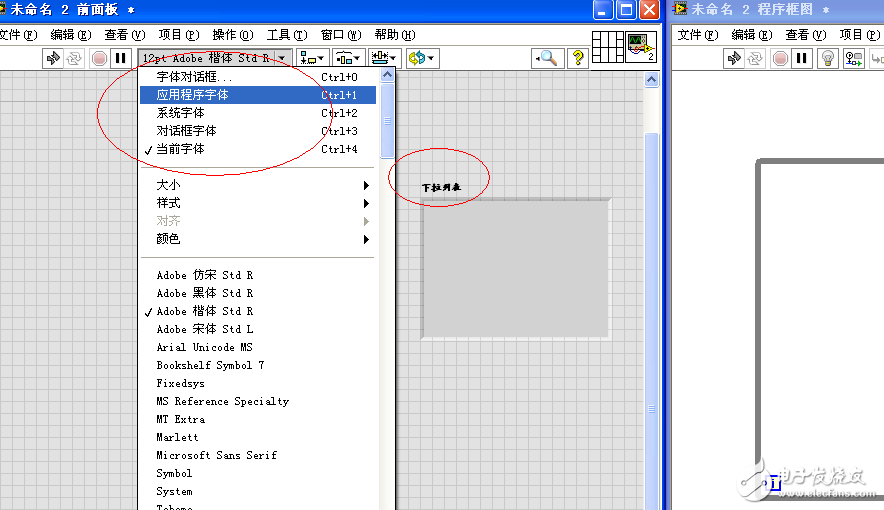The width and height of the screenshot is (884, 510).
Task: Maximize the front panel window
Action: (626, 10)
